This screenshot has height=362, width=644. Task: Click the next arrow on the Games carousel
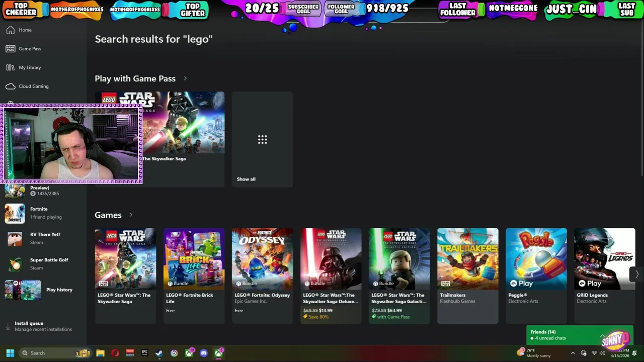click(636, 274)
